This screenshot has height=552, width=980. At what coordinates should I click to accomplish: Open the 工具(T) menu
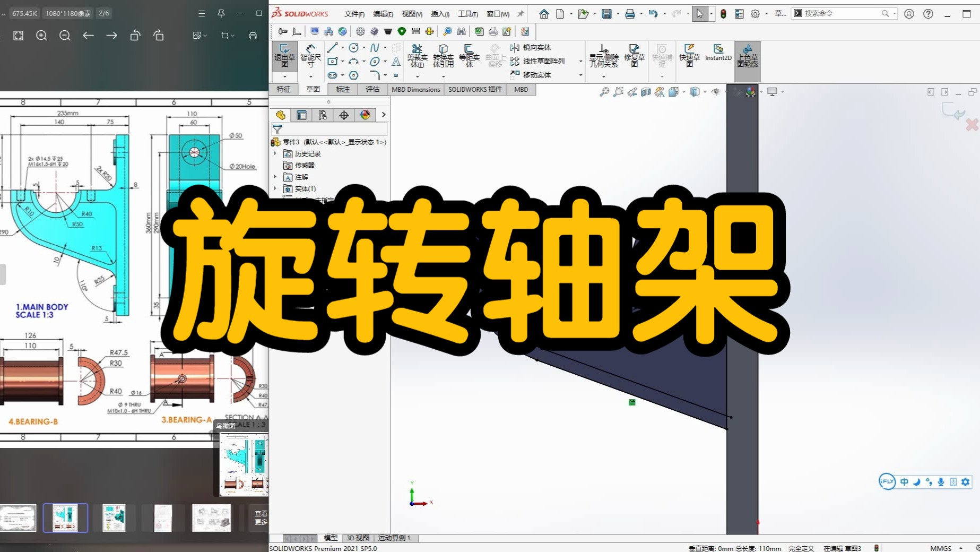tap(468, 14)
